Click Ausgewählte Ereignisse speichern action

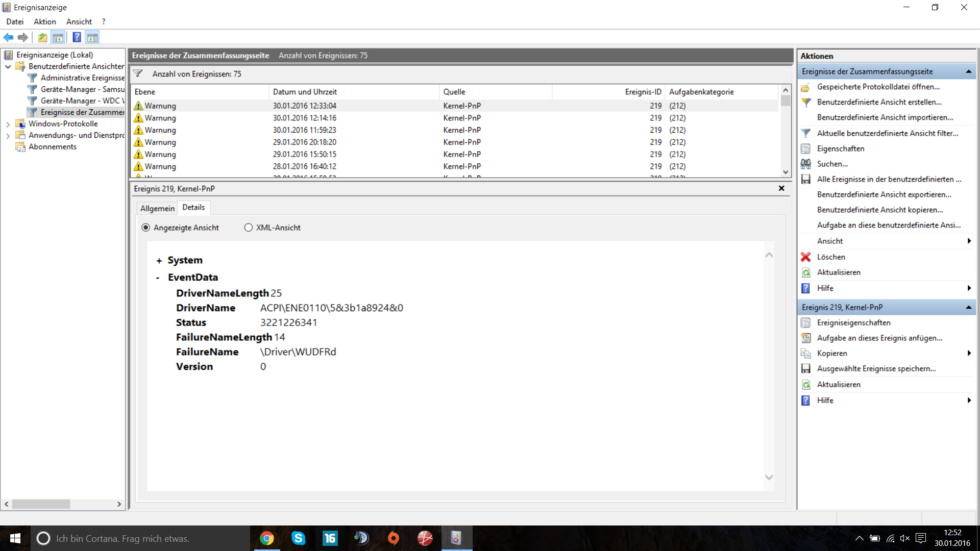coord(876,368)
